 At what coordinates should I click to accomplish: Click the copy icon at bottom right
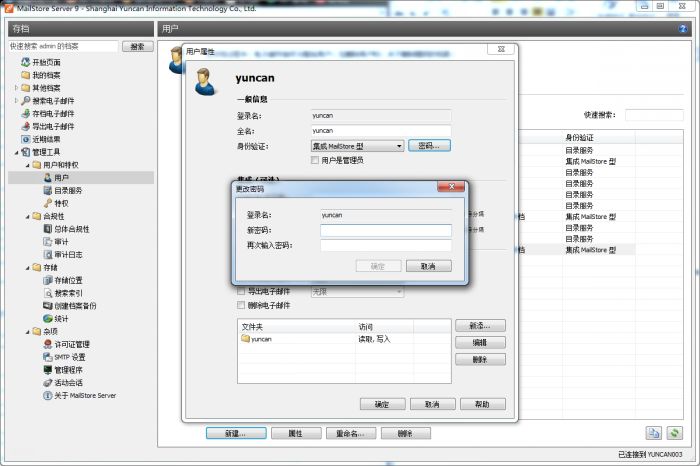654,433
